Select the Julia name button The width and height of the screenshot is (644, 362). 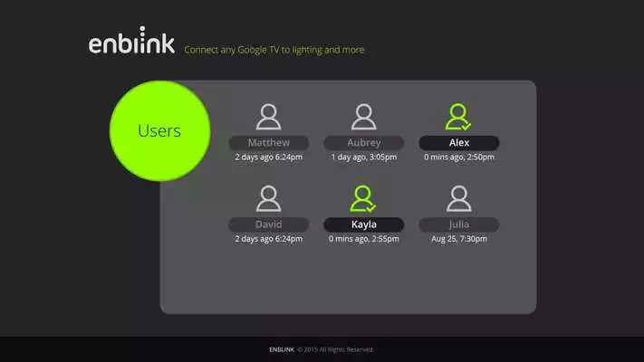459,224
